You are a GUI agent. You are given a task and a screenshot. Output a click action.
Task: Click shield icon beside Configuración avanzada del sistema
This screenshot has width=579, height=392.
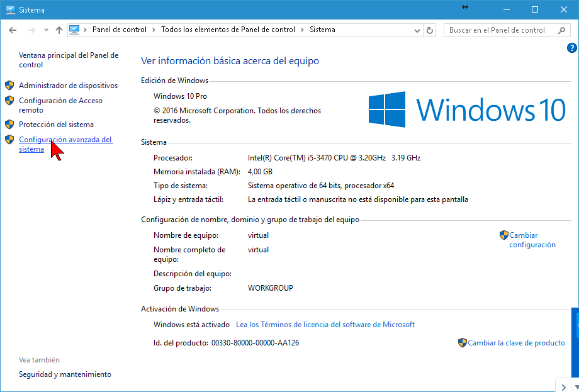click(9, 140)
